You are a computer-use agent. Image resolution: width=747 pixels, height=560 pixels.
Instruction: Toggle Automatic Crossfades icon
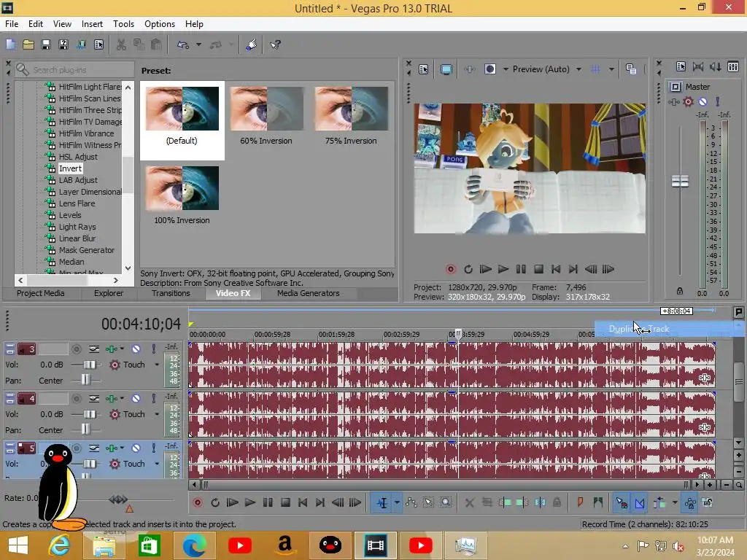[639, 503]
